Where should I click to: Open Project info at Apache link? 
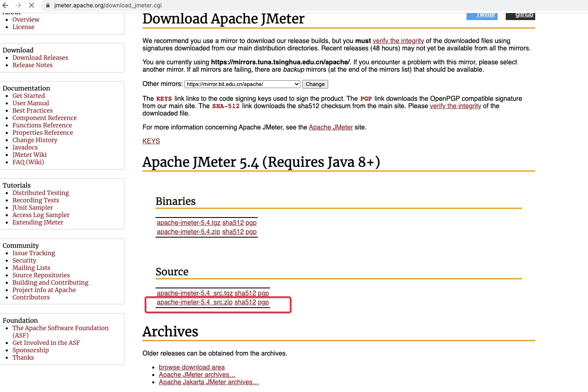[44, 290]
